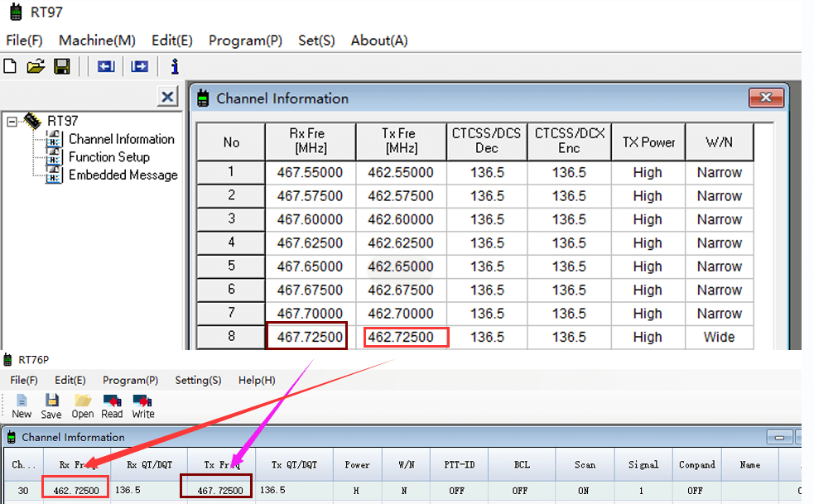Viewport: 814px width, 504px height.
Task: Click the Write to radio icon in RT97 toolbar
Action: (x=140, y=66)
